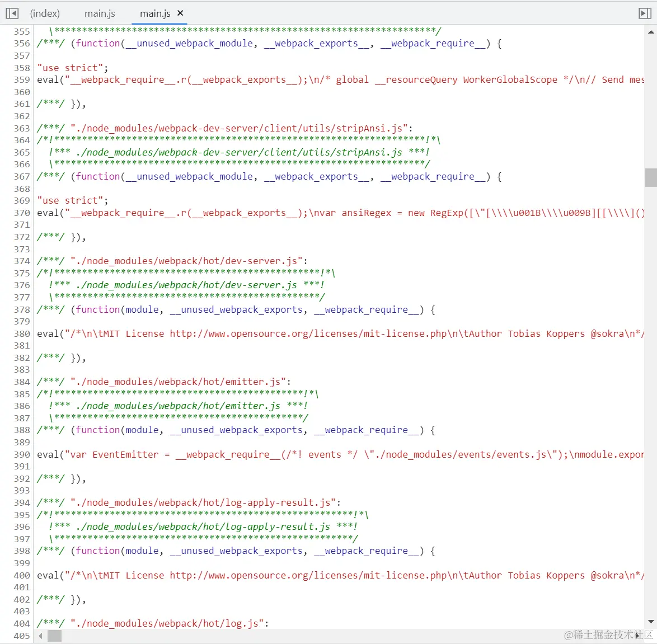
Task: Click line number 400 in the gutter
Action: (x=22, y=576)
